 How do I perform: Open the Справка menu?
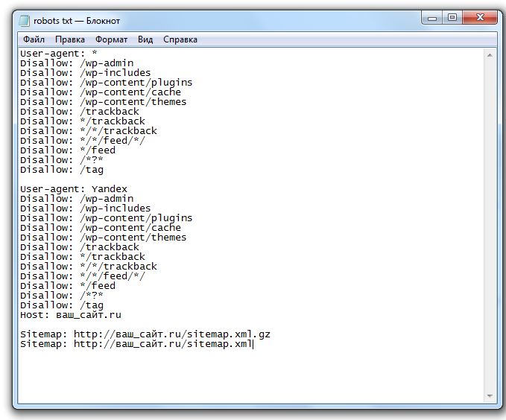tap(180, 39)
